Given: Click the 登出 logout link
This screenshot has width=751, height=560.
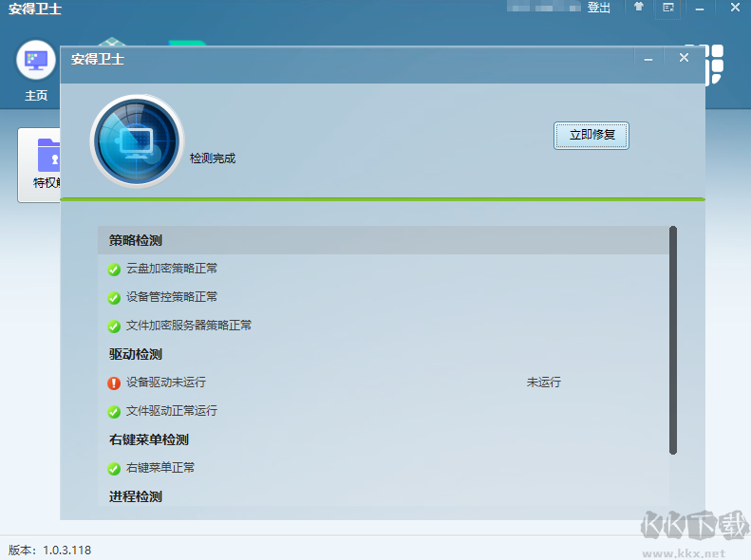Looking at the screenshot, I should (x=599, y=8).
